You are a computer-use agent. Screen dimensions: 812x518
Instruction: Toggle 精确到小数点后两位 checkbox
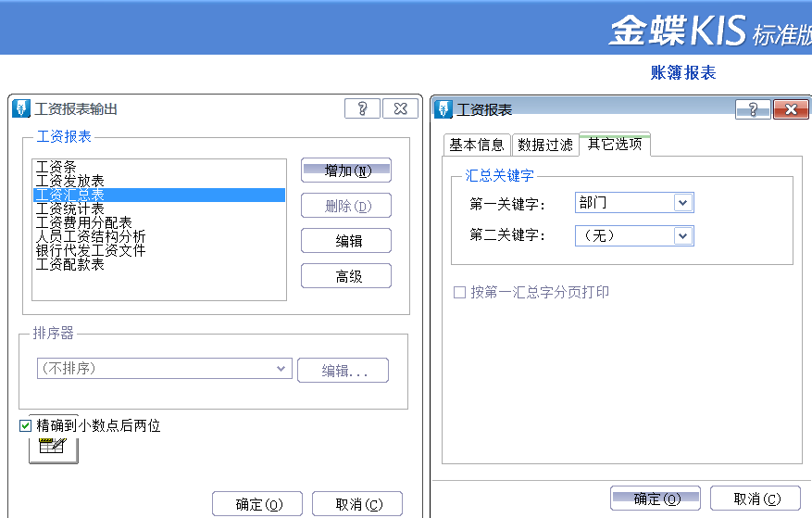(x=25, y=425)
